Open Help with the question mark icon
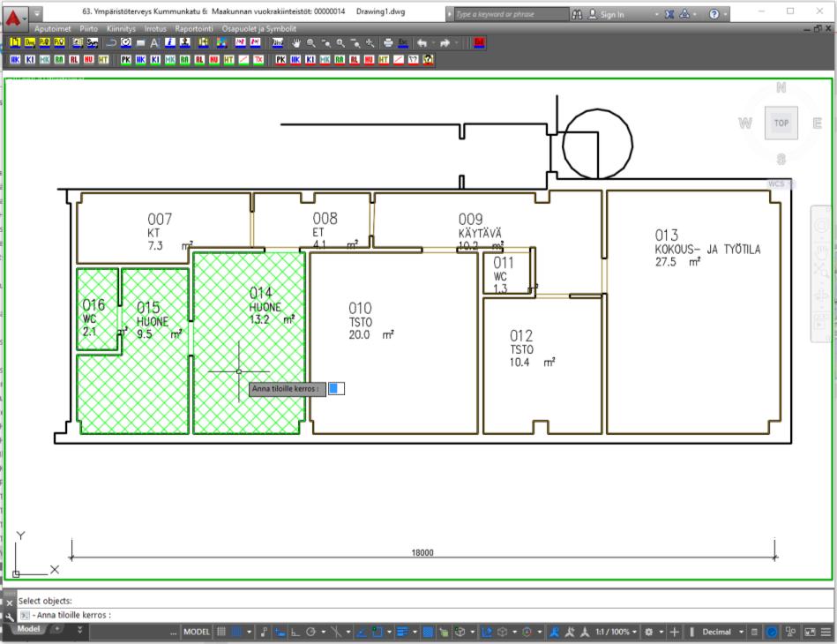Image resolution: width=837 pixels, height=644 pixels. point(714,14)
